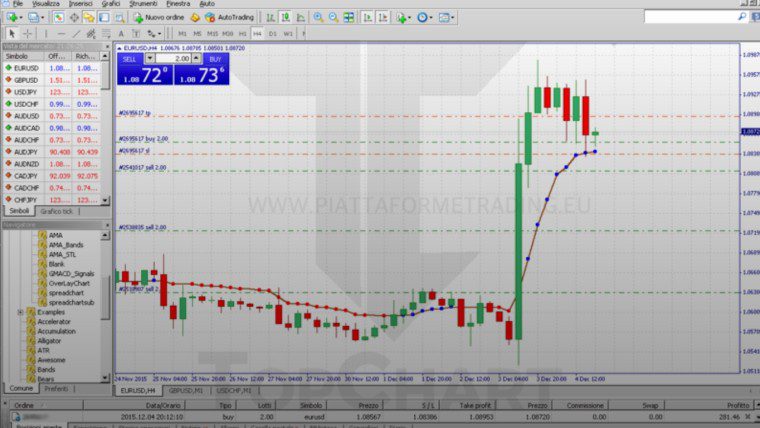This screenshot has width=760, height=428.
Task: Switch to Preferiti tab in Navigator
Action: [56, 389]
